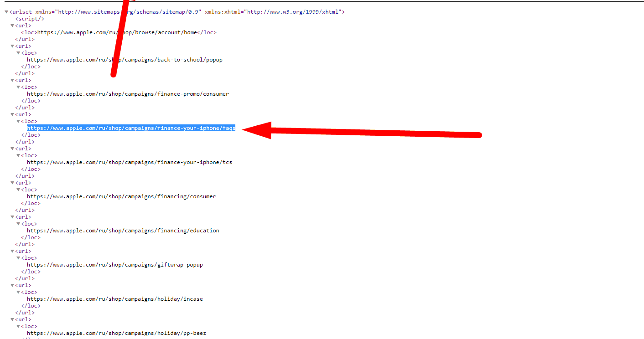Collapse the loc node for giftwrap-popup
The height and width of the screenshot is (339, 644).
(19, 258)
